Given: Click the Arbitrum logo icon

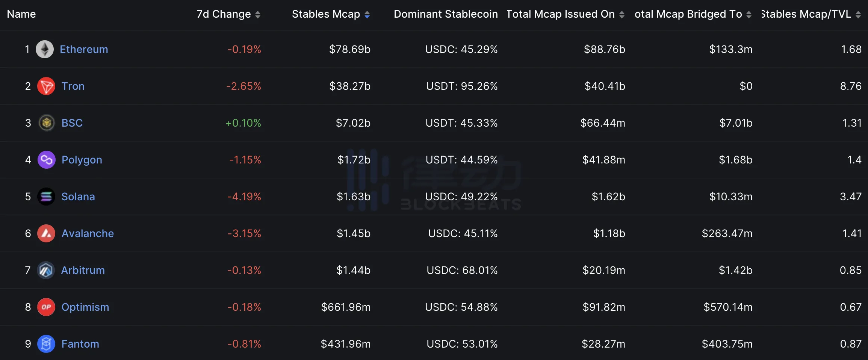Looking at the screenshot, I should [x=46, y=270].
